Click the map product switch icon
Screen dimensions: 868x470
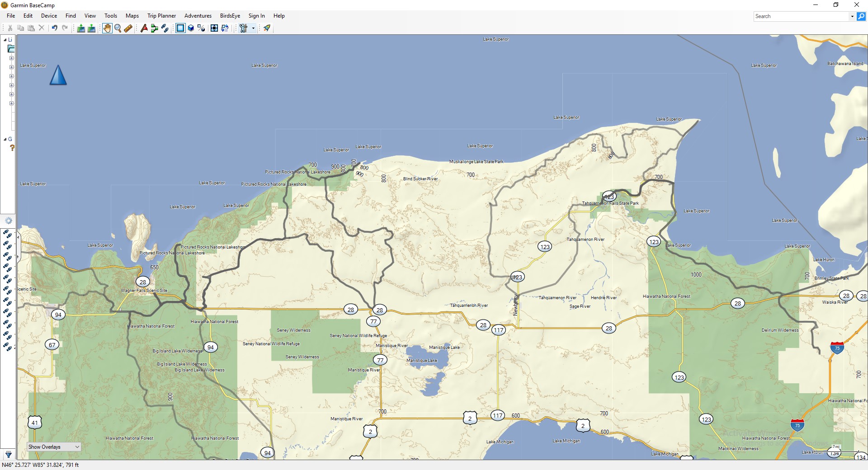(x=225, y=28)
